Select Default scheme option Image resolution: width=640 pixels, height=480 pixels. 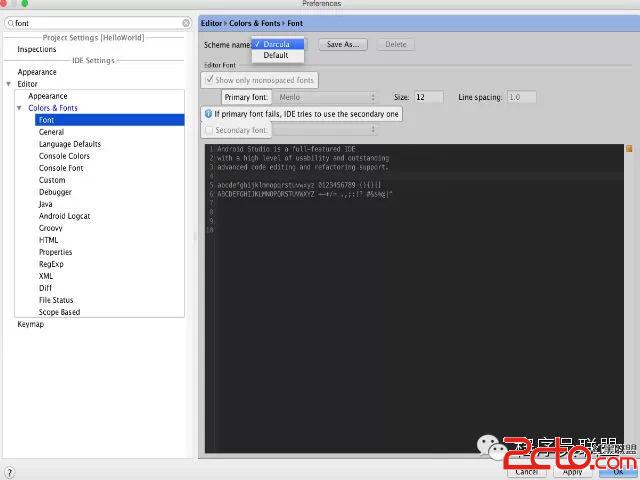278,55
